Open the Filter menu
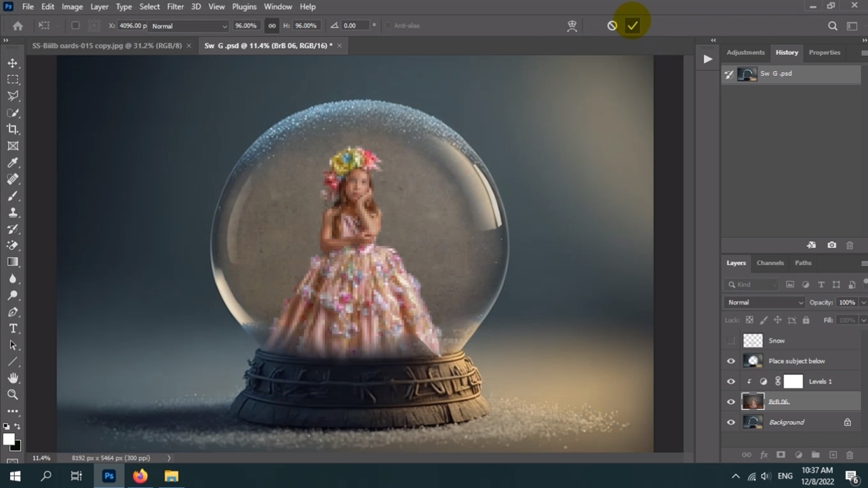 click(176, 7)
